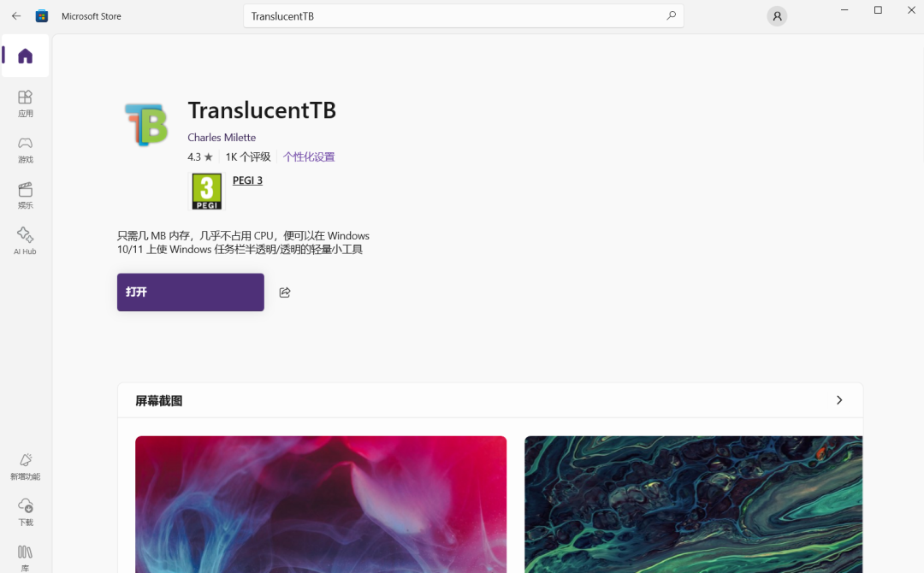Click the search magnifier icon

[x=671, y=16]
